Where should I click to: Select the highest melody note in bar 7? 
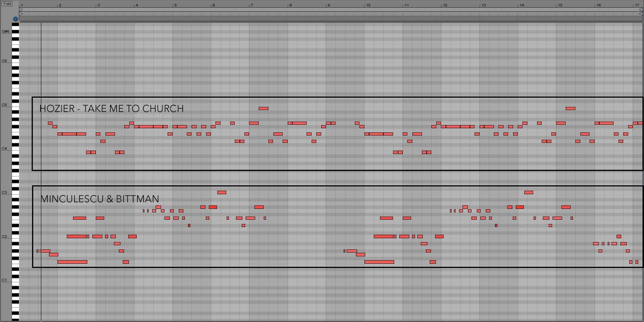click(263, 108)
